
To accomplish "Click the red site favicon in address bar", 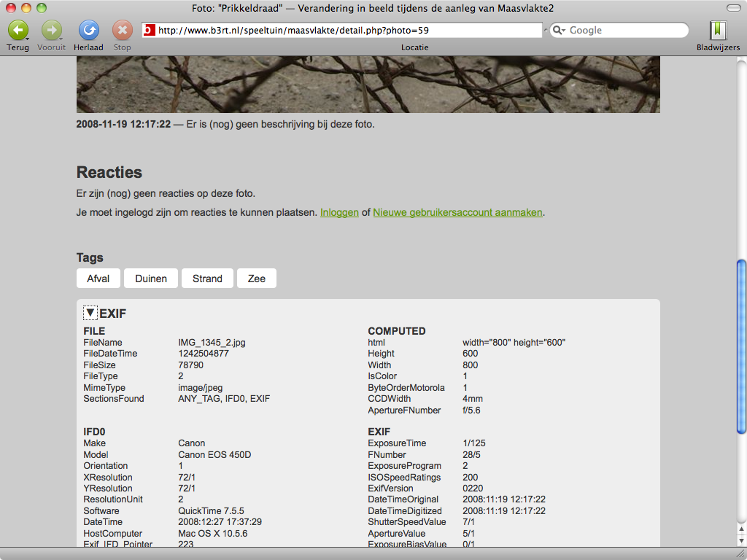I will coord(149,30).
